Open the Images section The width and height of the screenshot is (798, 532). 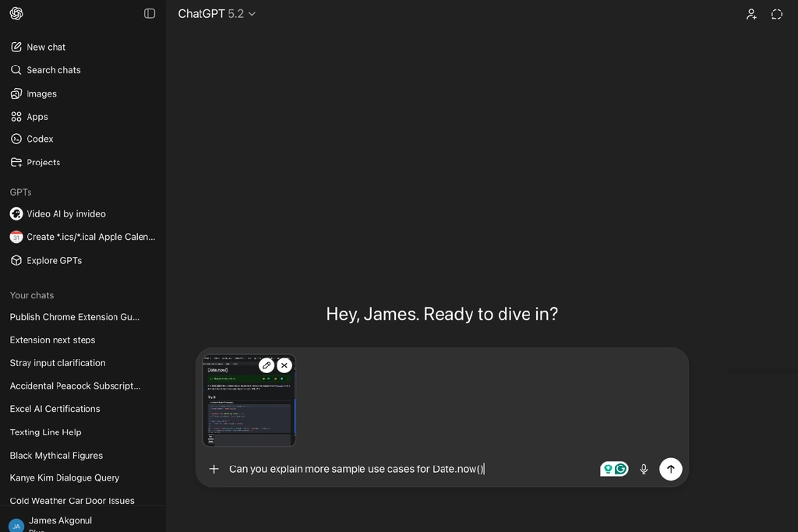(x=83, y=93)
